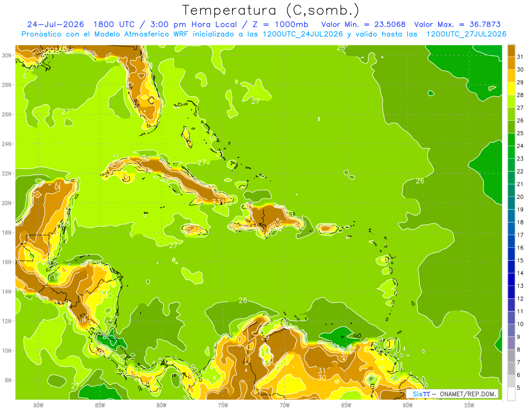The width and height of the screenshot is (532, 411).
Task: Click the "31" contour label over Venezuela
Action: tap(322, 371)
